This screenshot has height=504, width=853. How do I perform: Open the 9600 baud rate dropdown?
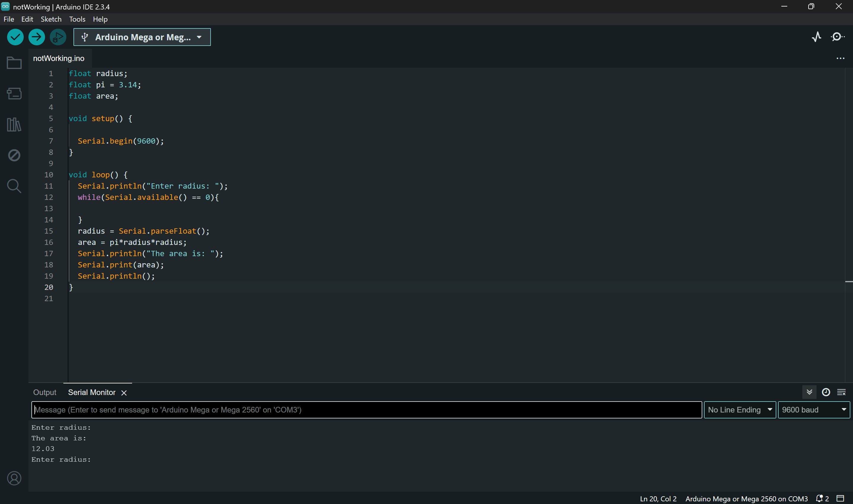click(813, 410)
